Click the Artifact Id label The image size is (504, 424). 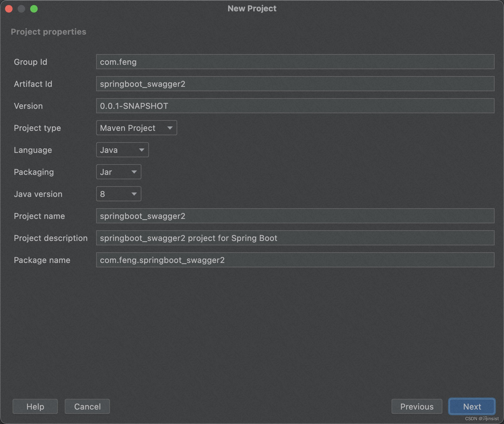33,84
